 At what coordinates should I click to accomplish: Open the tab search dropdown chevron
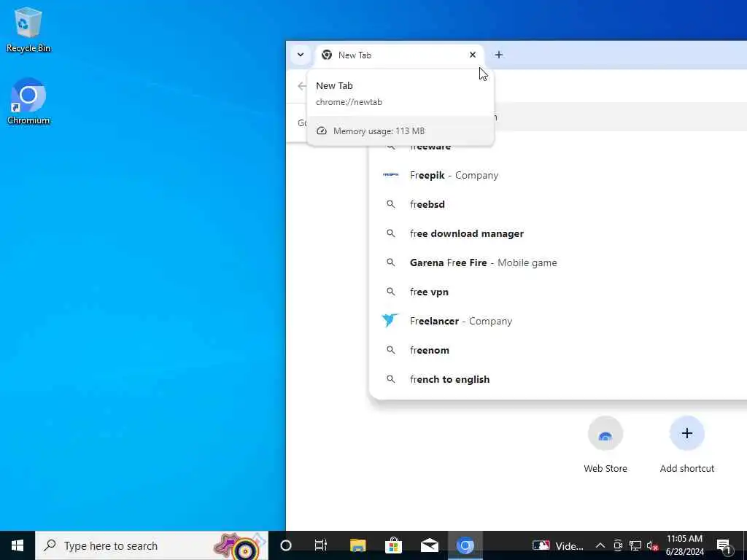300,55
